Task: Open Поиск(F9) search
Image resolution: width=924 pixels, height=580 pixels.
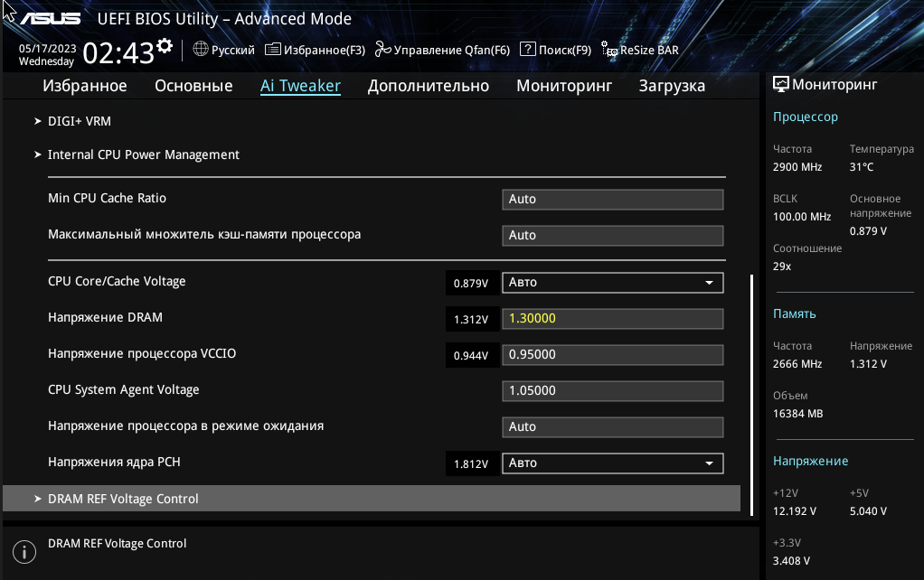Action: click(x=556, y=50)
